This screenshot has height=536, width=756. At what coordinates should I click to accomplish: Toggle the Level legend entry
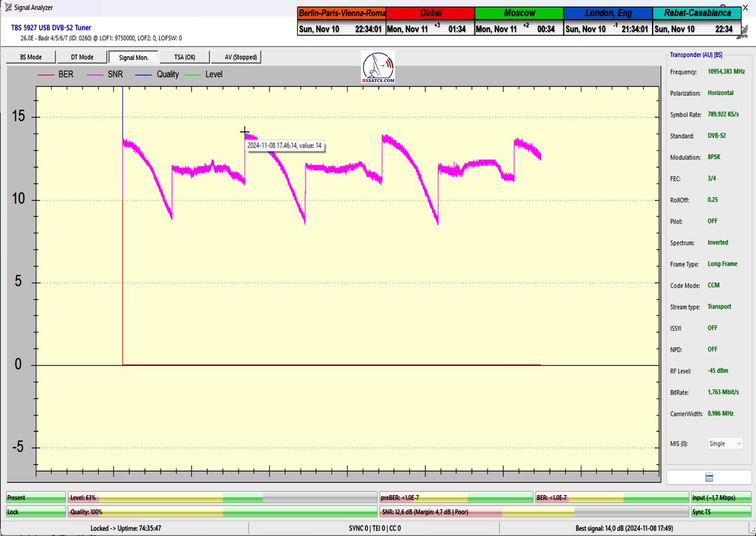pos(204,74)
